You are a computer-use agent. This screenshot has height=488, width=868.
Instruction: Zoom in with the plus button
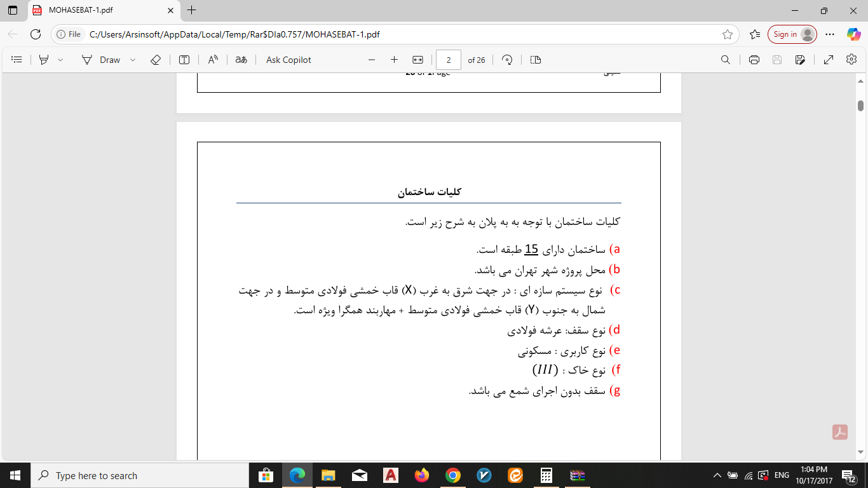[x=394, y=60]
